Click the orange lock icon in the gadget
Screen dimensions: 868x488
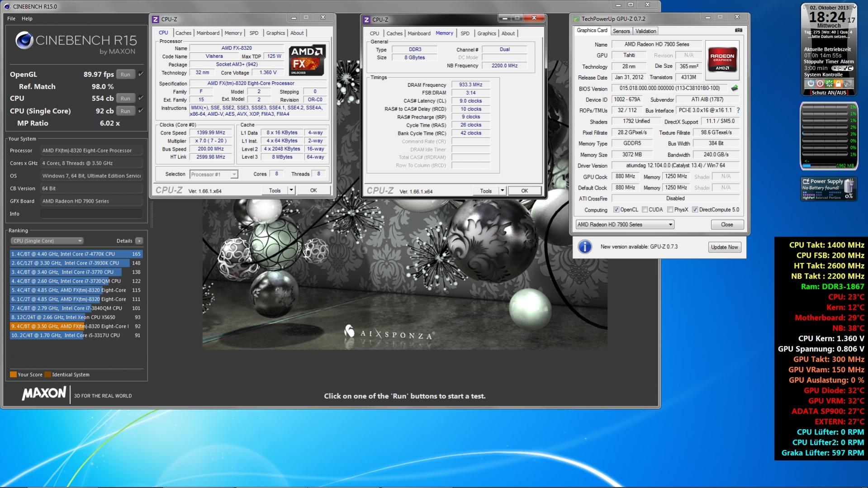(838, 84)
